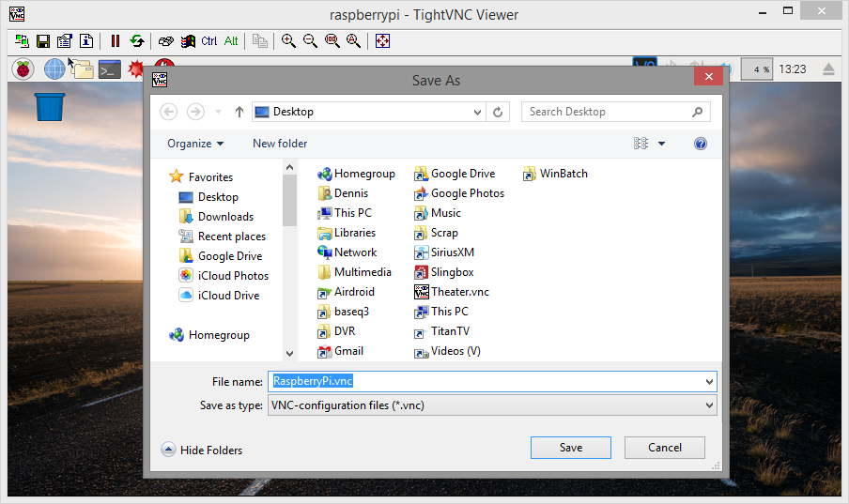Expand the File name dropdown arrow
Viewport: 849px width, 504px height.
point(709,382)
